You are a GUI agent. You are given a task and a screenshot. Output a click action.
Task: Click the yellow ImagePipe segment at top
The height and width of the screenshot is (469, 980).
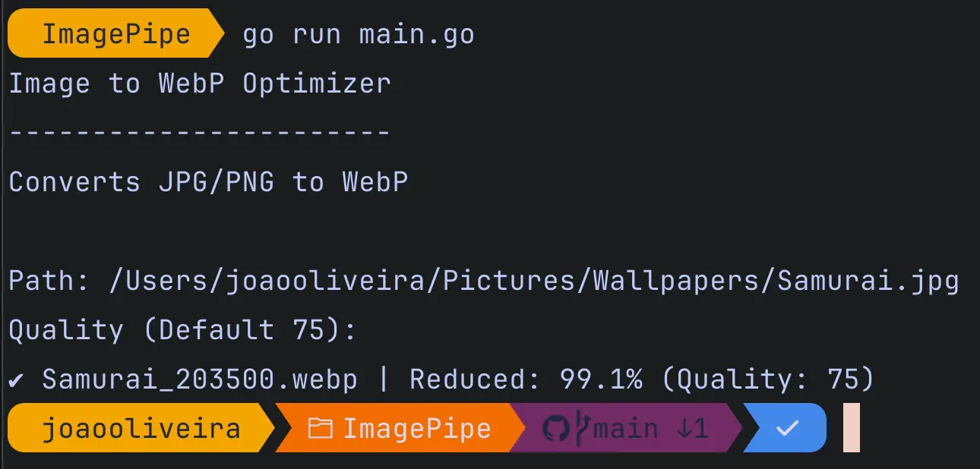115,34
